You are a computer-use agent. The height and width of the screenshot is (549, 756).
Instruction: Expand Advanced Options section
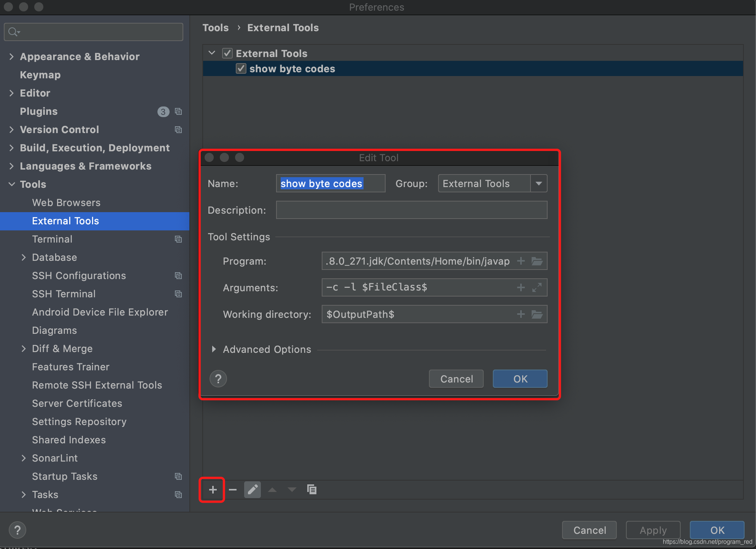pos(214,349)
